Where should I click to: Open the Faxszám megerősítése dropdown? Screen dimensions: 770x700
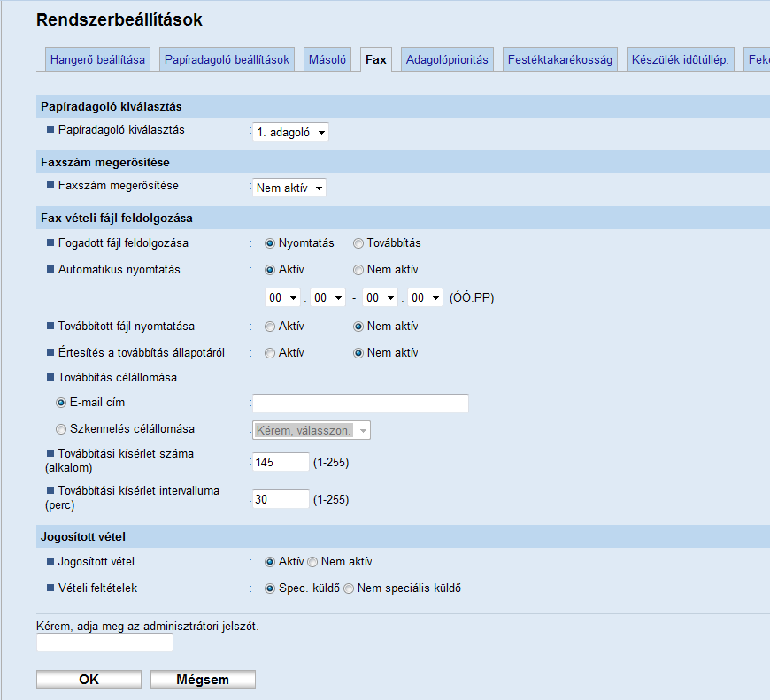pos(289,188)
